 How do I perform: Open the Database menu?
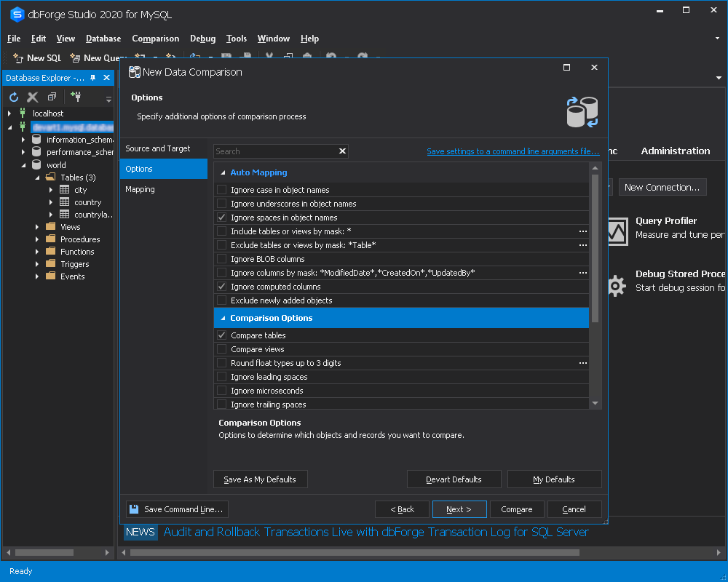click(x=103, y=39)
